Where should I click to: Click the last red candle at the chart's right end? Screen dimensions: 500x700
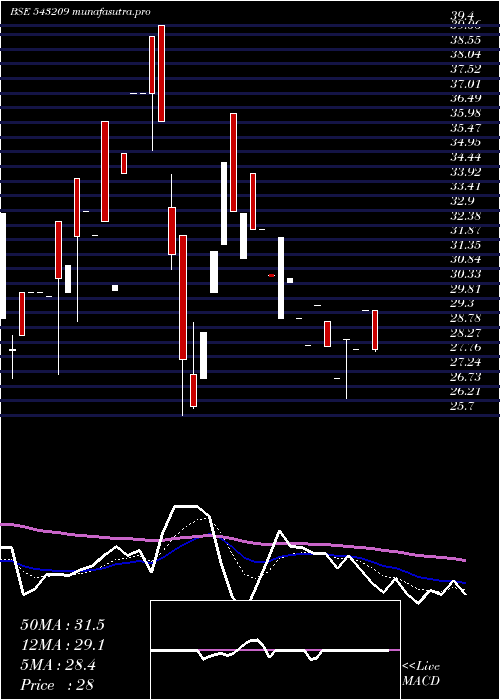375,330
